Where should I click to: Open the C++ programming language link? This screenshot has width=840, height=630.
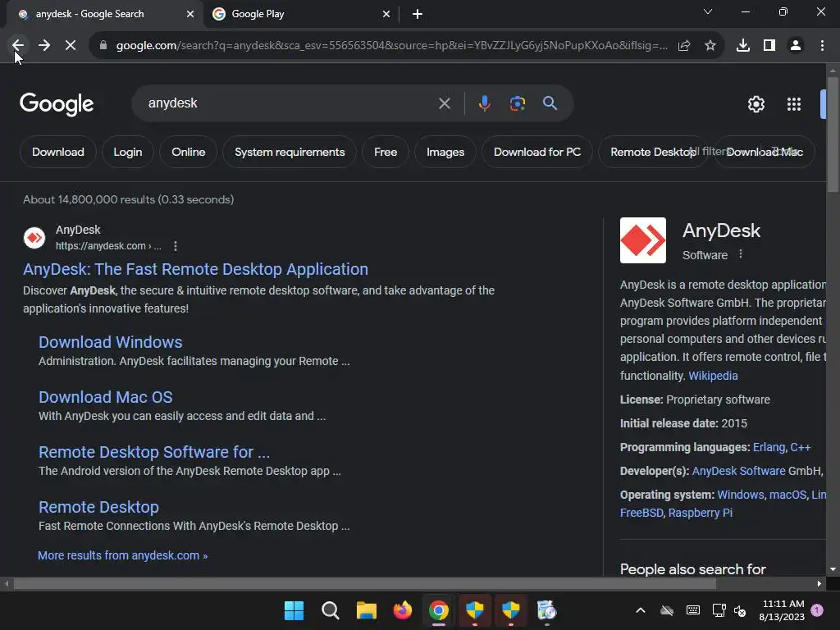point(801,447)
